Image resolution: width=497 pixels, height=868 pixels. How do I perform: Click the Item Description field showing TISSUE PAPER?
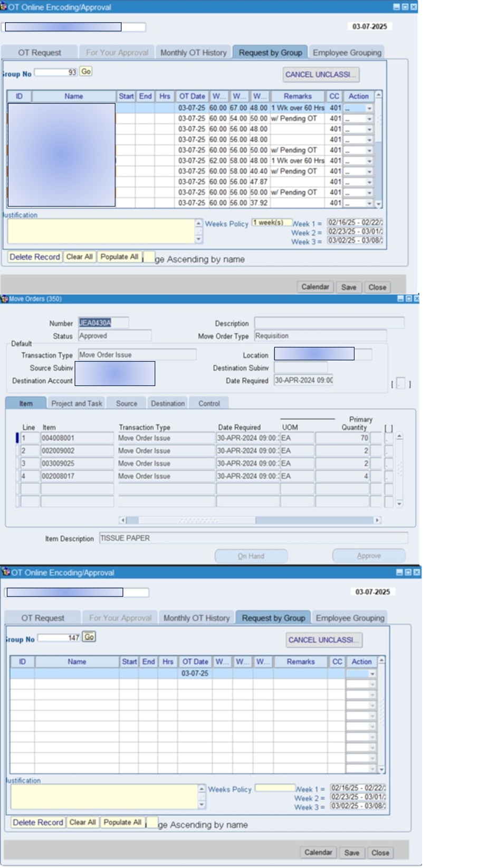(253, 538)
